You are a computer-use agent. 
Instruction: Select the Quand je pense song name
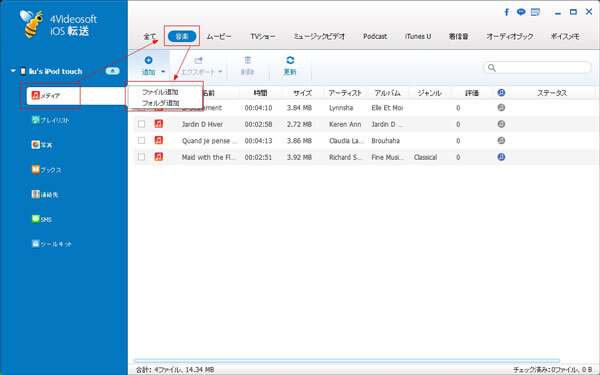(x=209, y=141)
